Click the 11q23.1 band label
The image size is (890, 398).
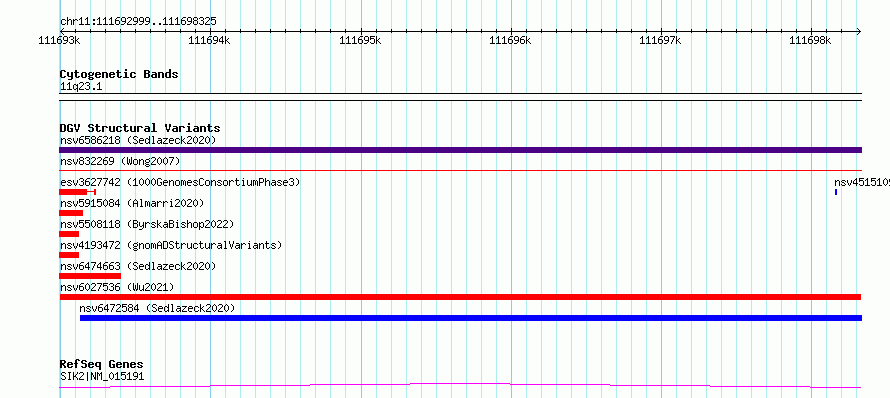(81, 87)
